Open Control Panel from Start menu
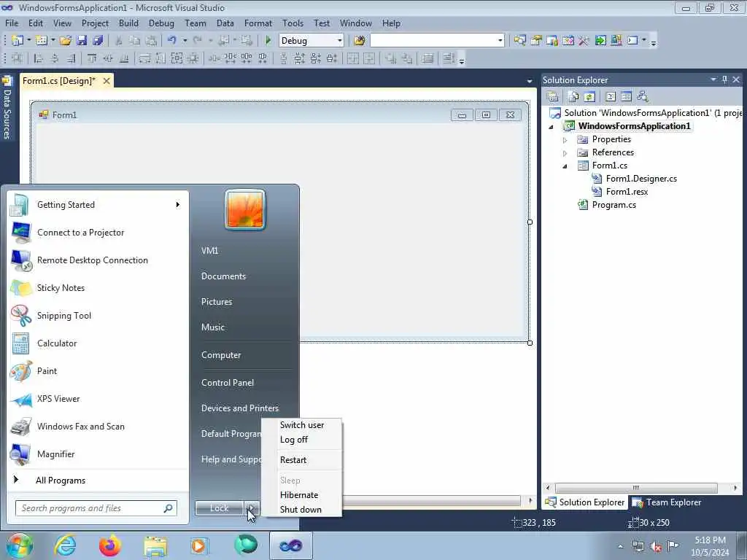The width and height of the screenshot is (747, 560). pyautogui.click(x=228, y=383)
